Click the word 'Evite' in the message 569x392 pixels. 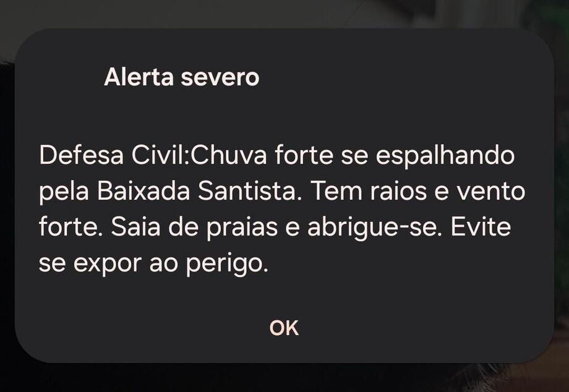(x=481, y=227)
